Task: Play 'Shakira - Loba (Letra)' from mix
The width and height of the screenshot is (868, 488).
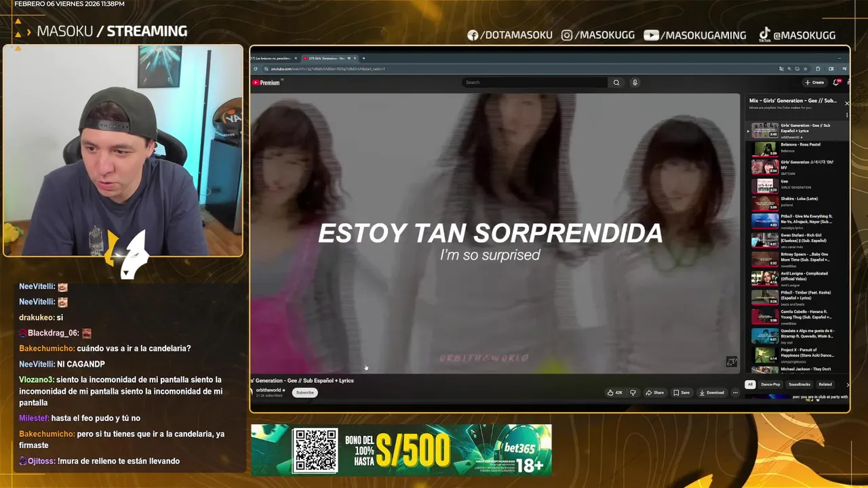Action: tap(797, 203)
